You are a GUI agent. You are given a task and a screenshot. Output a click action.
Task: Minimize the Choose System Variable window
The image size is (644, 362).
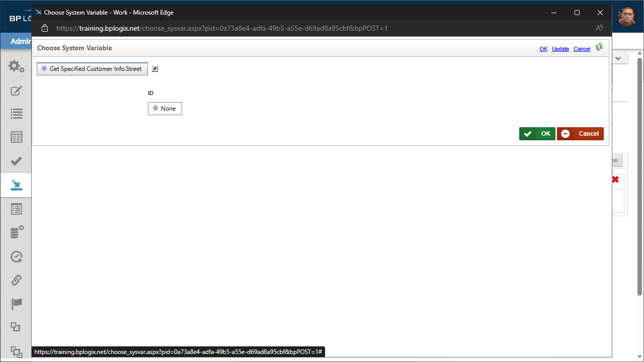coord(554,13)
